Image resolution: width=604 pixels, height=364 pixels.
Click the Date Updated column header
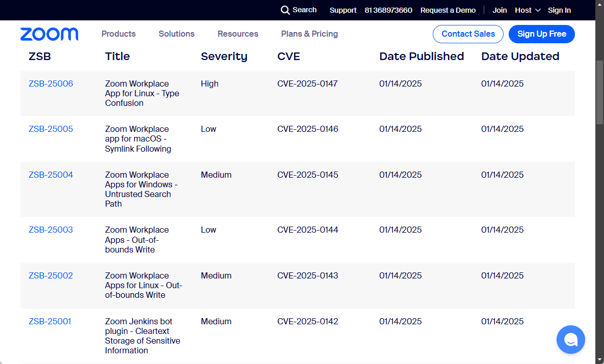(520, 57)
